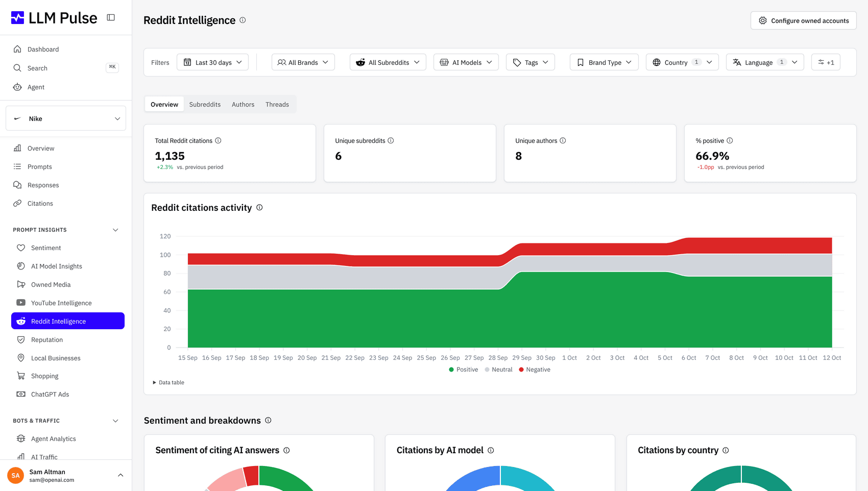Click the +1 more filters button
868x491 pixels.
click(826, 62)
